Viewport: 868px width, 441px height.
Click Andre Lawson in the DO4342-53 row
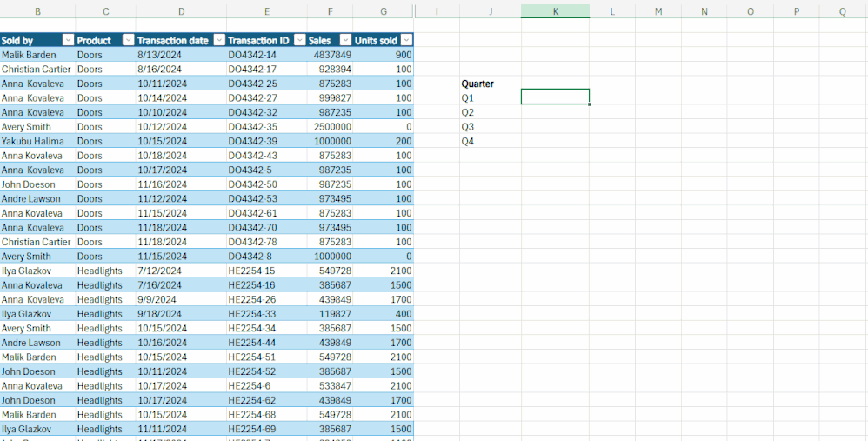tap(37, 198)
